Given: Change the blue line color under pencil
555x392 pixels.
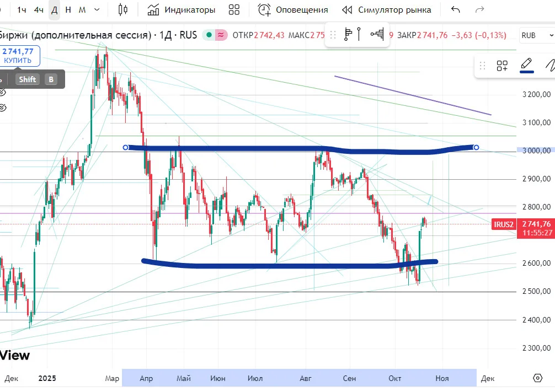Looking at the screenshot, I should click(527, 72).
